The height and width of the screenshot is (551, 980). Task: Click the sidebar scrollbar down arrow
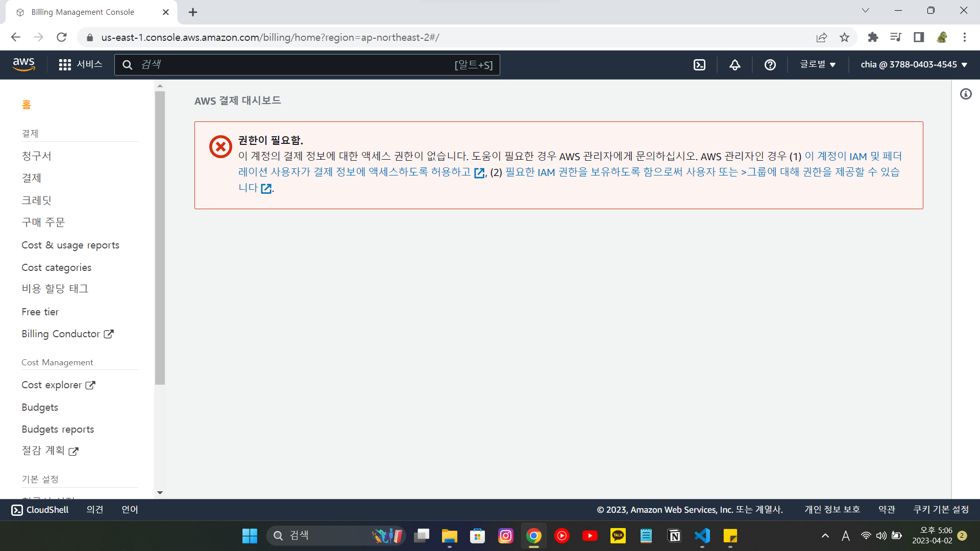(x=160, y=493)
